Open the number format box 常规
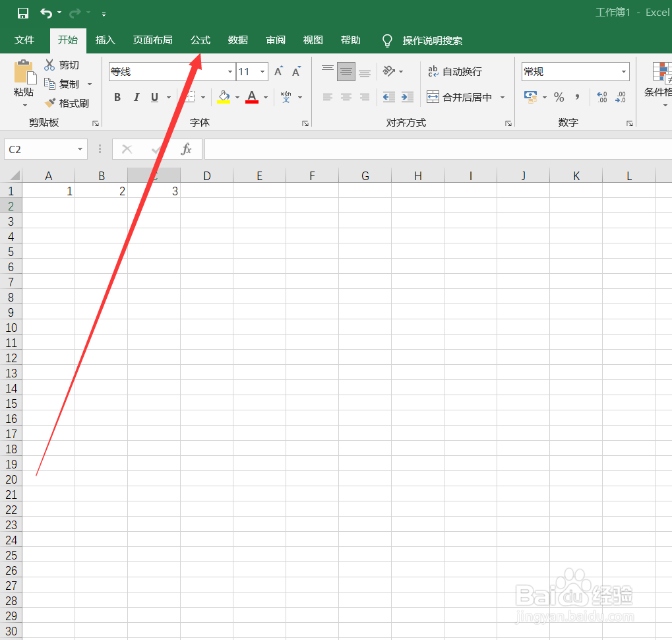Image resolution: width=672 pixels, height=640 pixels. [x=575, y=71]
